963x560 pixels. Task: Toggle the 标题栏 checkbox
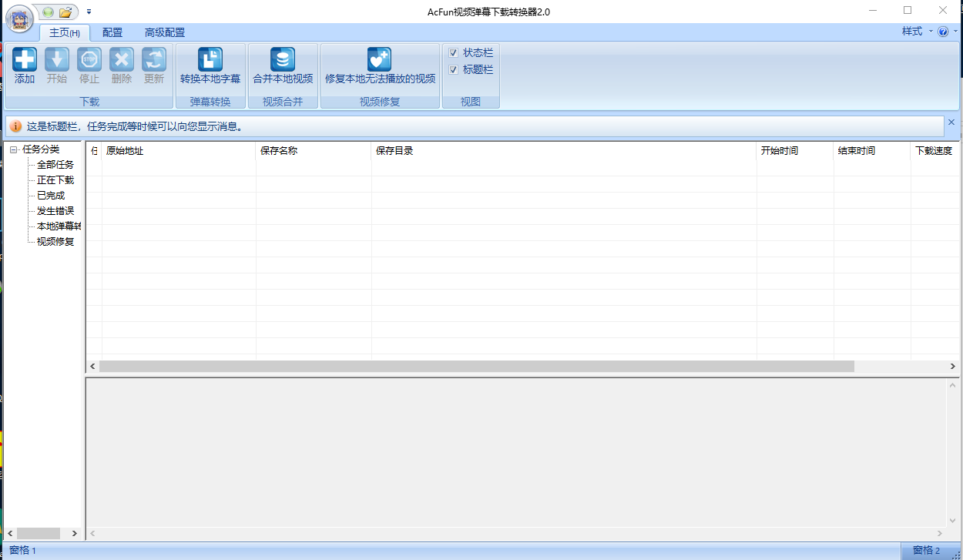click(454, 70)
